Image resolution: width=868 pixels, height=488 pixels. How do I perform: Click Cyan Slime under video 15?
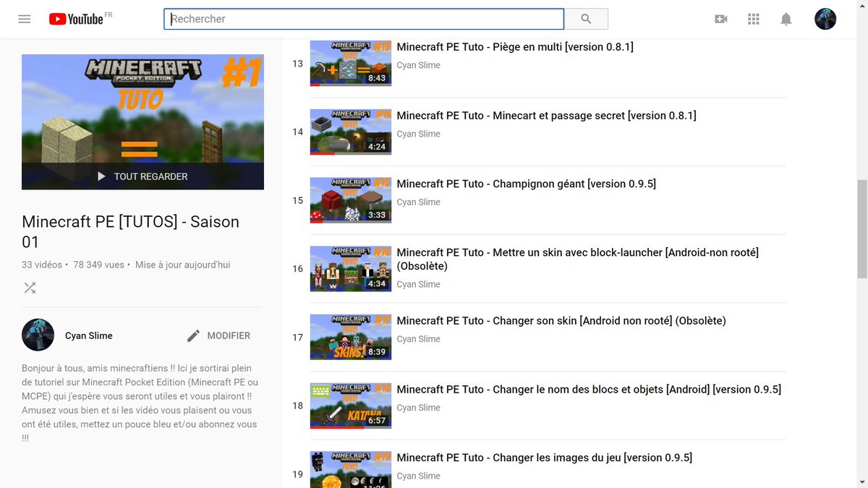(x=418, y=202)
